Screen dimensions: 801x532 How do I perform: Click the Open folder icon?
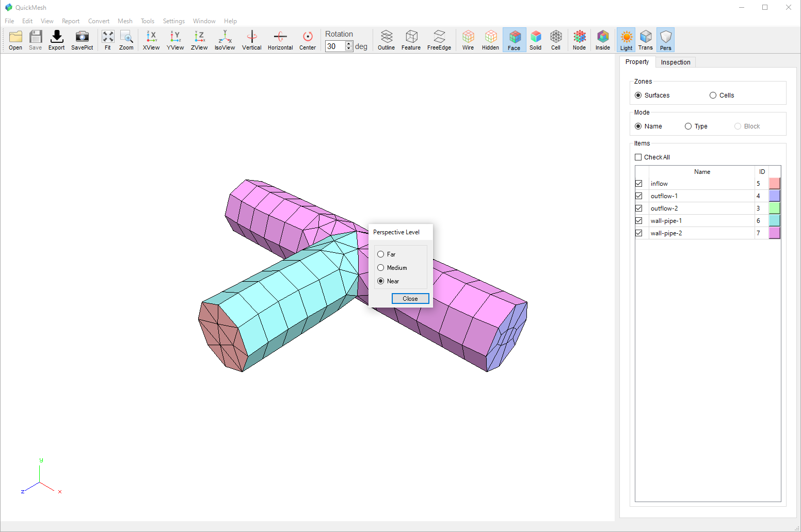[15, 40]
